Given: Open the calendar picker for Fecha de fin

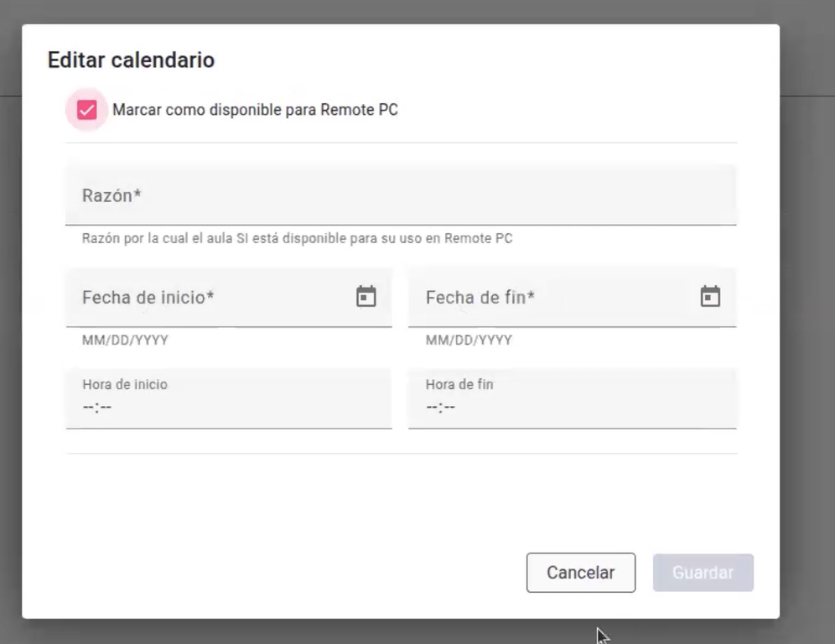Looking at the screenshot, I should [710, 297].
